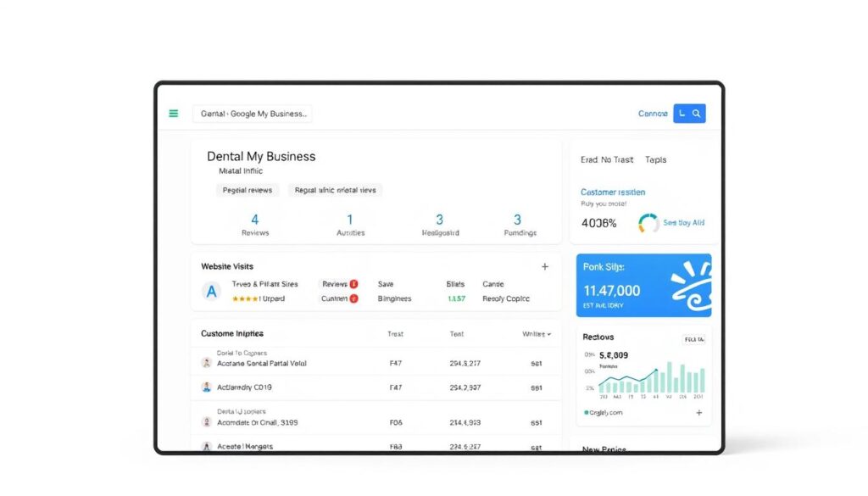This screenshot has width=868, height=496.
Task: Click the blue A logo avatar
Action: click(211, 291)
